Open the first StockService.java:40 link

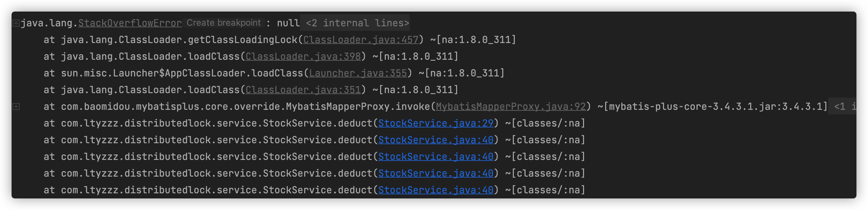click(435, 140)
